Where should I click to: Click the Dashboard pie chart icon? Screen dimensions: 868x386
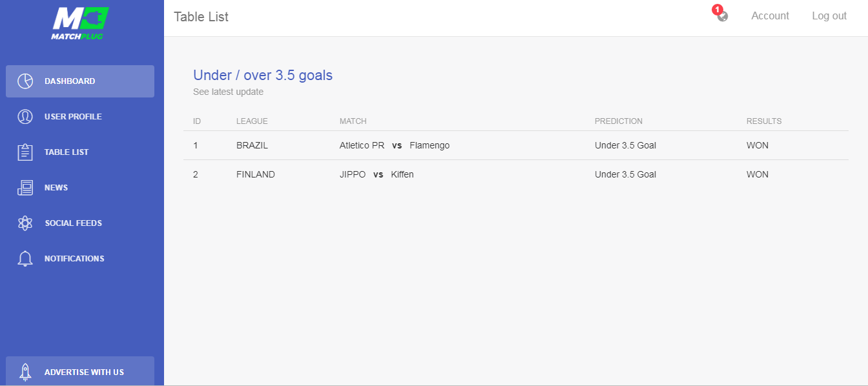[x=25, y=81]
